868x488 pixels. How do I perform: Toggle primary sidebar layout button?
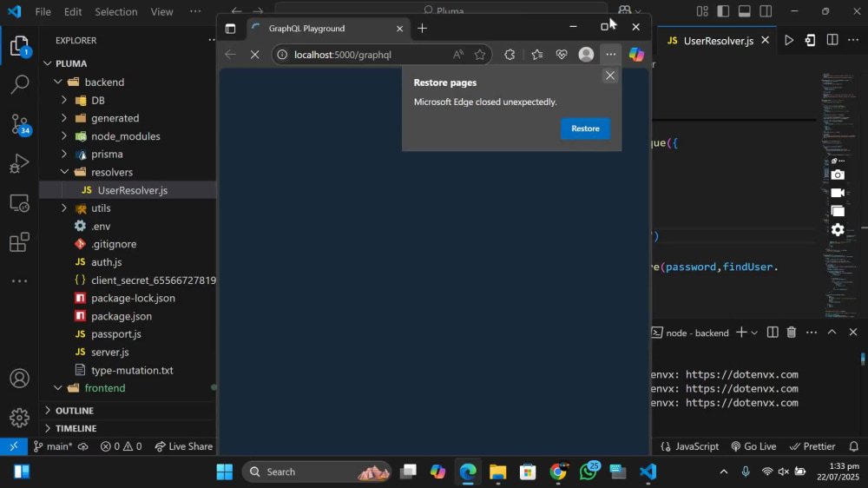tap(723, 11)
